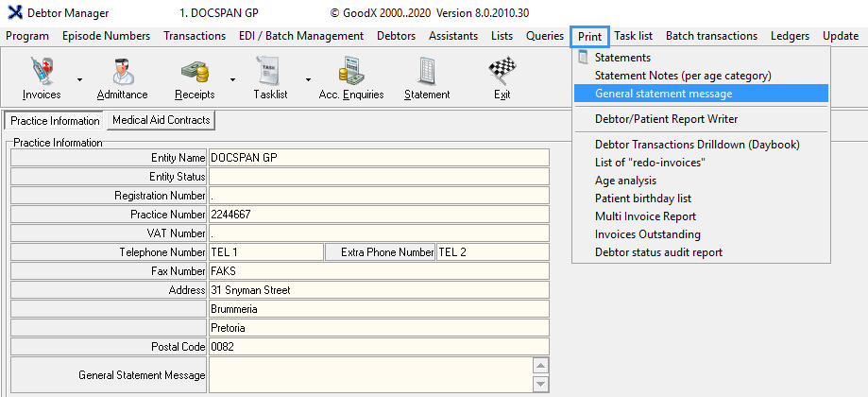
Task: Click the Entity Name input field
Action: (x=378, y=158)
